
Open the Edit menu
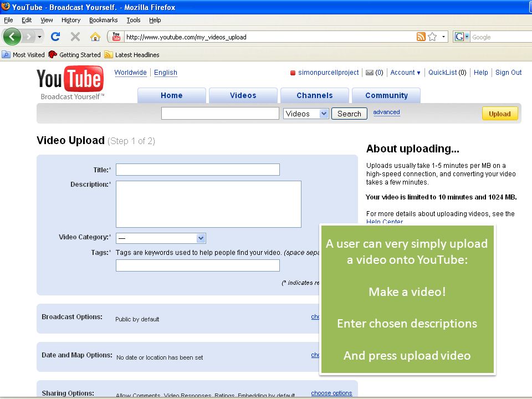(x=27, y=20)
